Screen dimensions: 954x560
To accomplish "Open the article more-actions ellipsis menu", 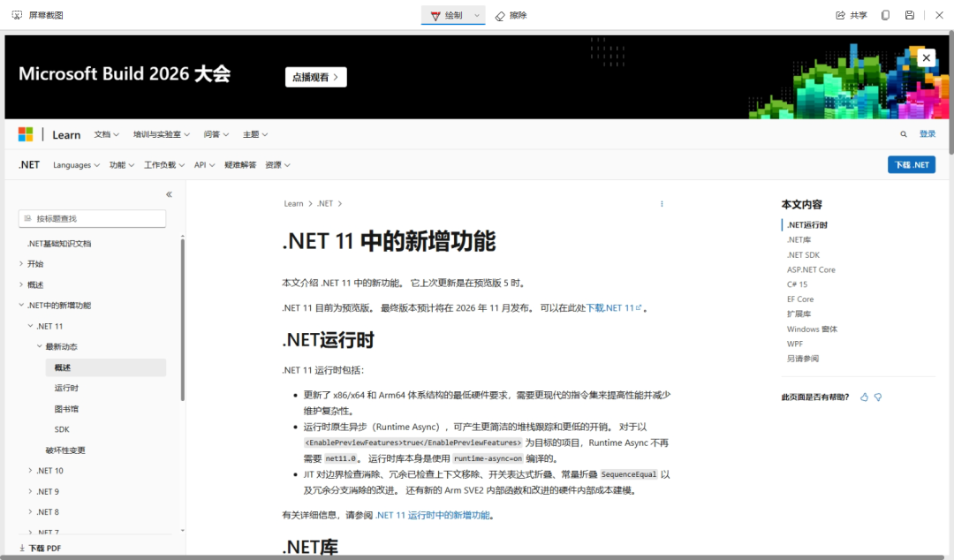I will click(662, 204).
